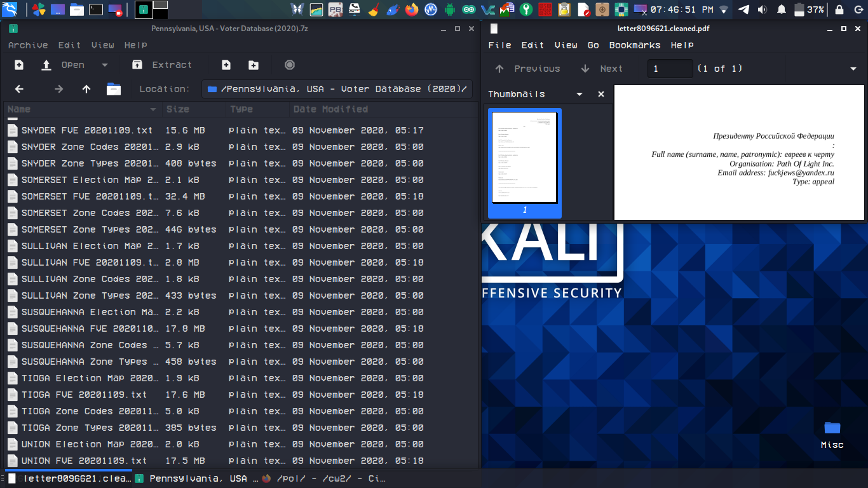Screen dimensions: 868x488
Task: Sort by Date Modified column
Action: click(x=383, y=109)
